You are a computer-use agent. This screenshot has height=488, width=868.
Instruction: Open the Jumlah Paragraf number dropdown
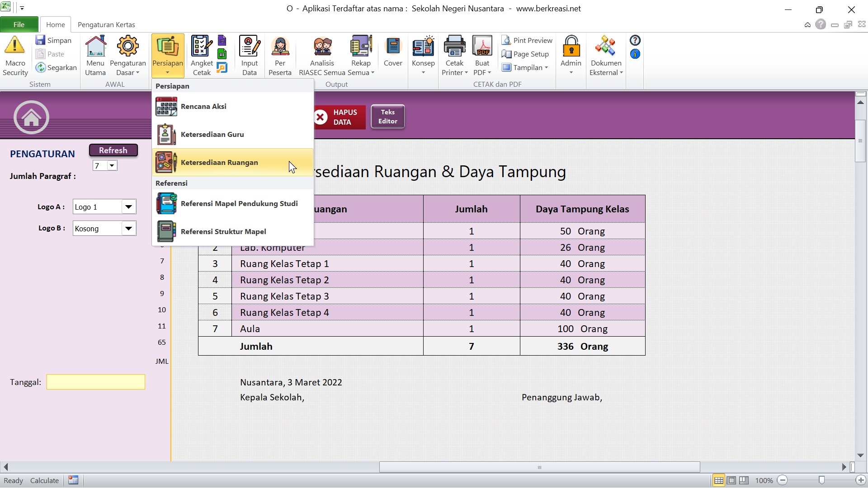pos(112,166)
